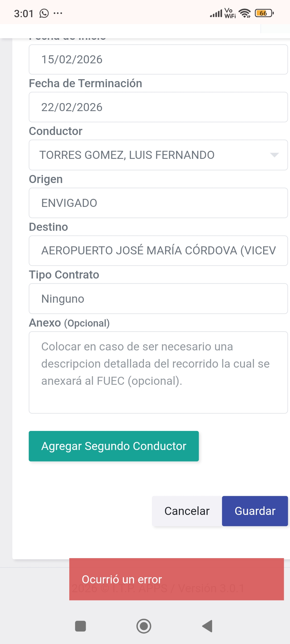Tap the Wi-Fi signal status icon
Viewport: 290px width, 644px height.
[x=245, y=13]
